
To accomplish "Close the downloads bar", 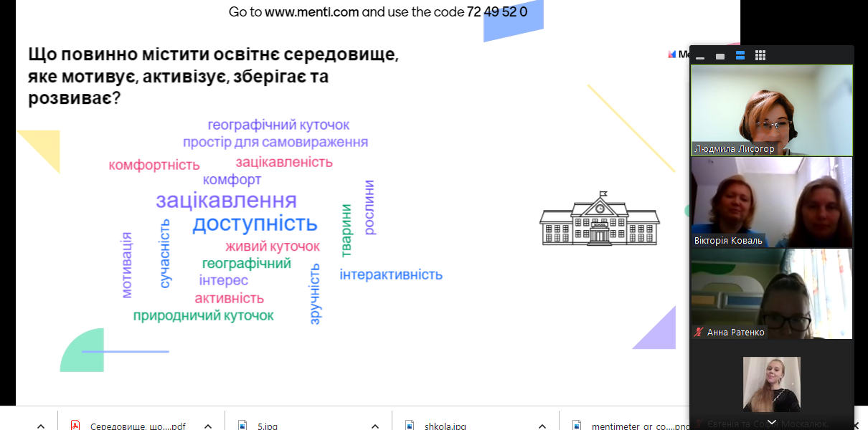I will [855, 426].
